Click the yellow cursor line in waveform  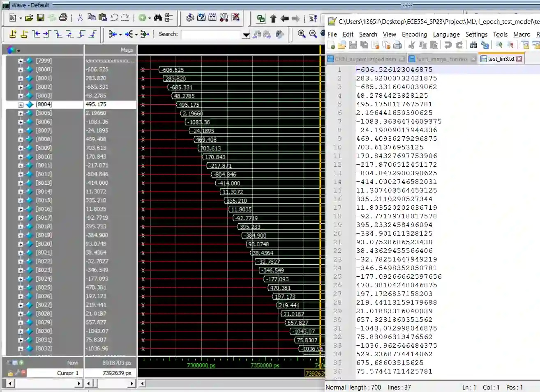tap(320, 205)
